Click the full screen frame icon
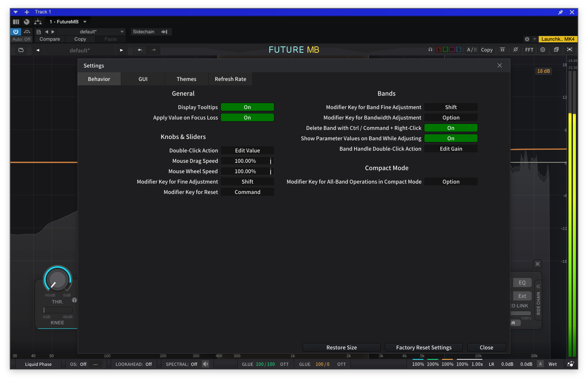Image resolution: width=588 pixels, height=381 pixels. [x=570, y=50]
